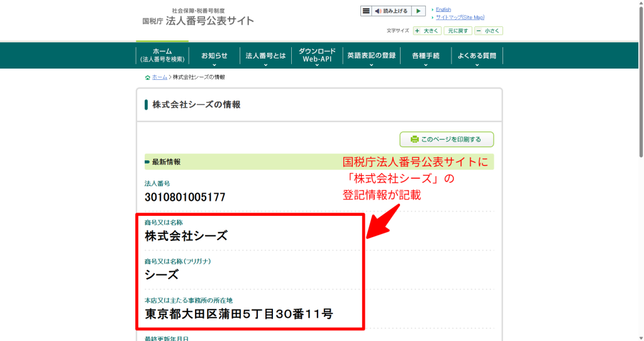This screenshot has width=644, height=341.
Task: Select the company name 株式会社シーズ
Action: (186, 236)
